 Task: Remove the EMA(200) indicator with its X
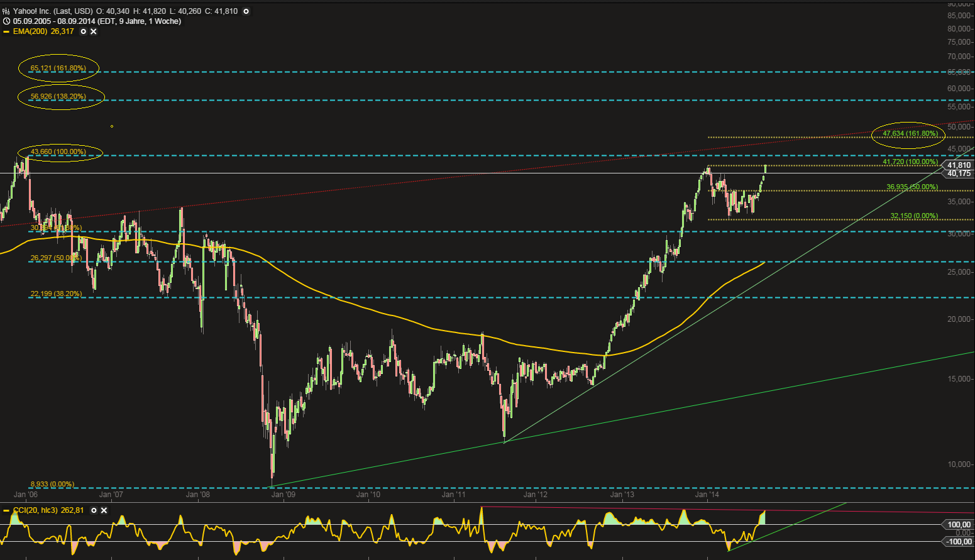pos(94,31)
